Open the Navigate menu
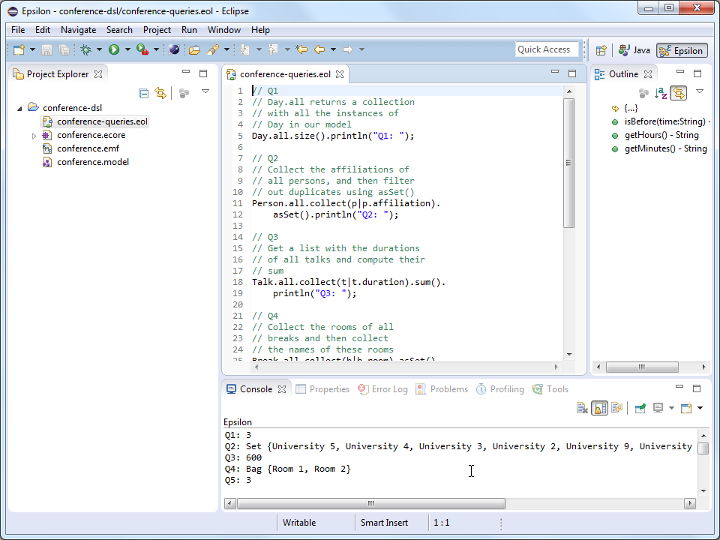The image size is (720, 540). [x=78, y=30]
